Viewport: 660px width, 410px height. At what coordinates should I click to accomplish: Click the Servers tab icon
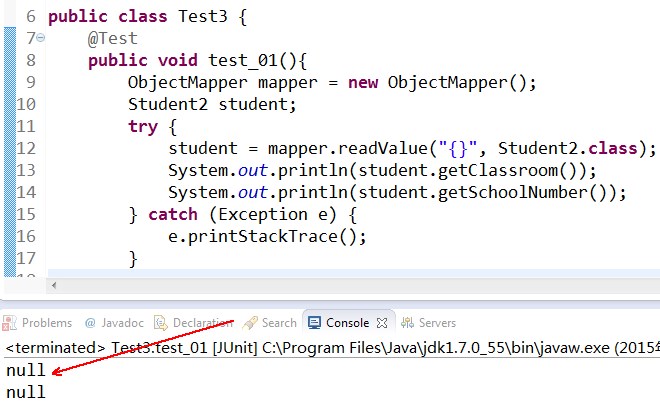click(407, 323)
